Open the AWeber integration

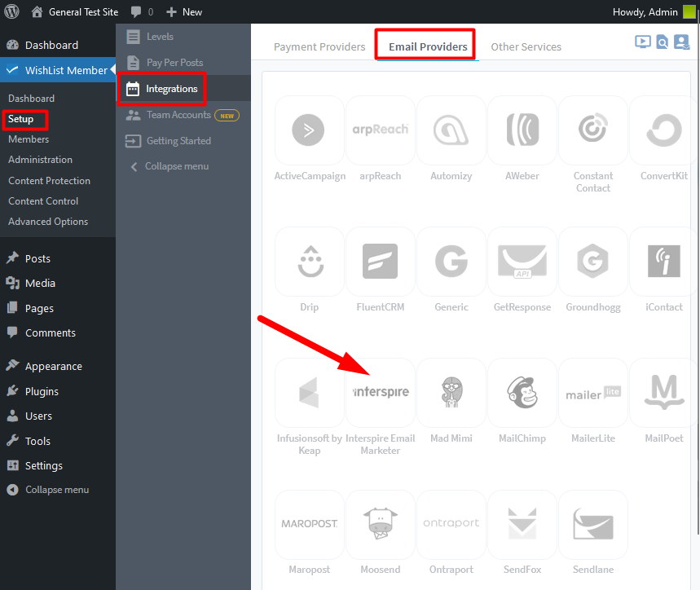point(522,130)
